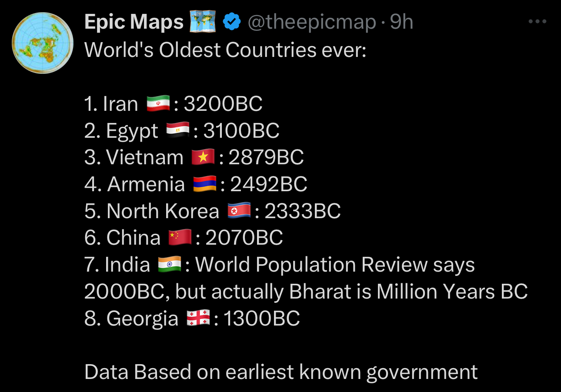Click the 'Data Based on earliest known government' line
The width and height of the screenshot is (561, 392).
281,372
